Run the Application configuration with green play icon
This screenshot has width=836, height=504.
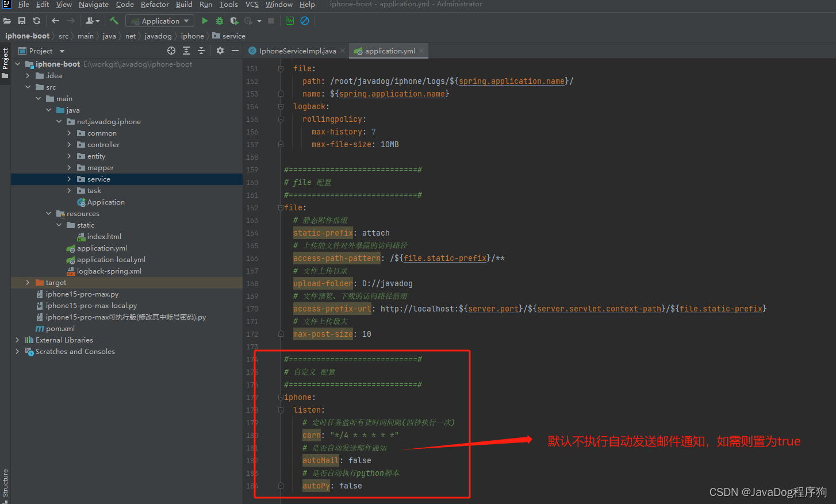205,21
